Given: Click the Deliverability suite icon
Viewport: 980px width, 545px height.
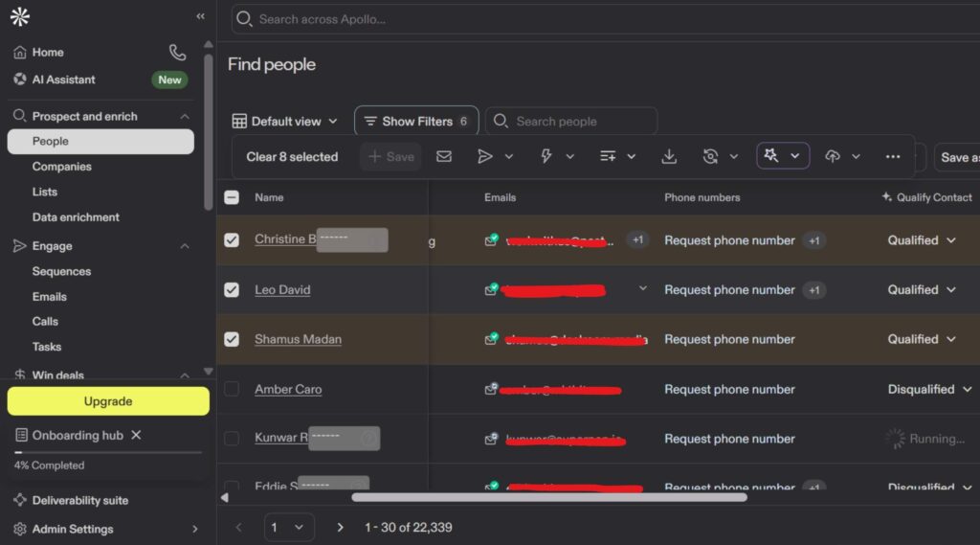Looking at the screenshot, I should coord(20,500).
